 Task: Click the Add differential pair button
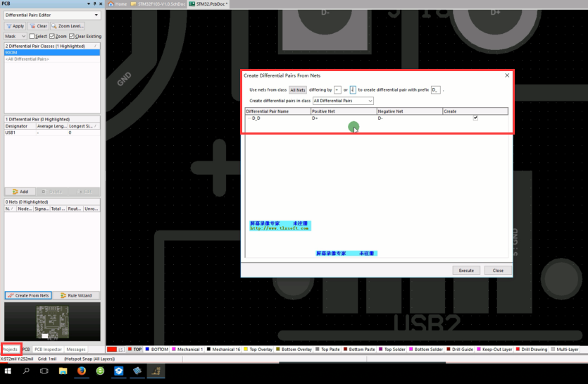20,192
